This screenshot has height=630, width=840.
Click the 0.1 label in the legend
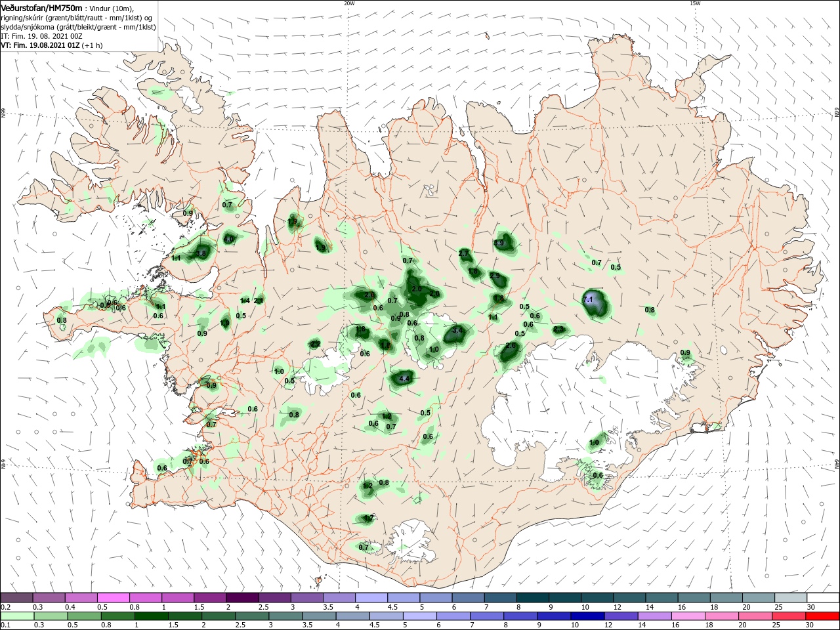(5, 625)
